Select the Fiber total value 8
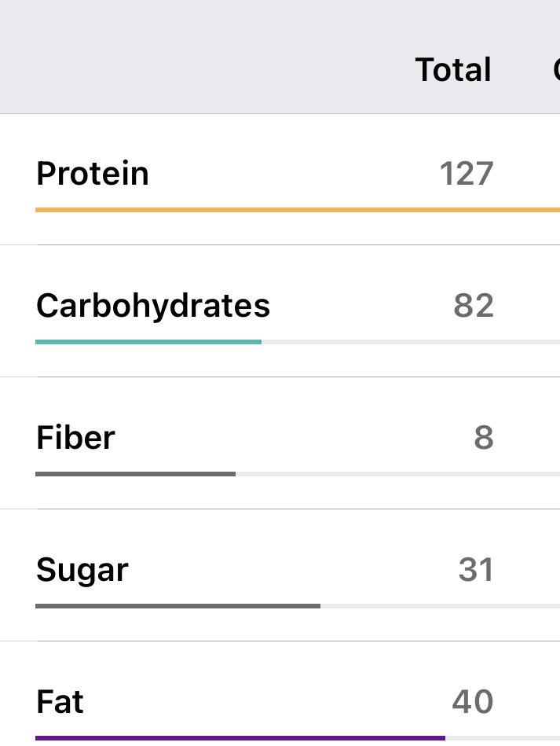 tap(483, 438)
